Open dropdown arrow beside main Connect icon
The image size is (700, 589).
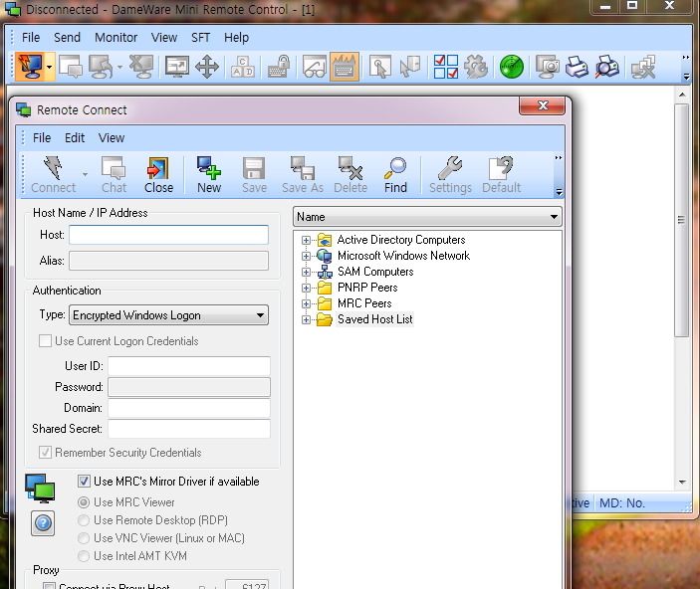coord(49,67)
